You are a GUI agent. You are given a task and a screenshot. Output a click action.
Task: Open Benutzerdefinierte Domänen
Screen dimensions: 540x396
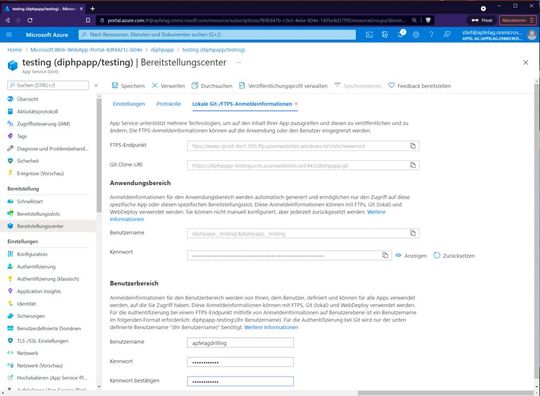tap(49, 329)
